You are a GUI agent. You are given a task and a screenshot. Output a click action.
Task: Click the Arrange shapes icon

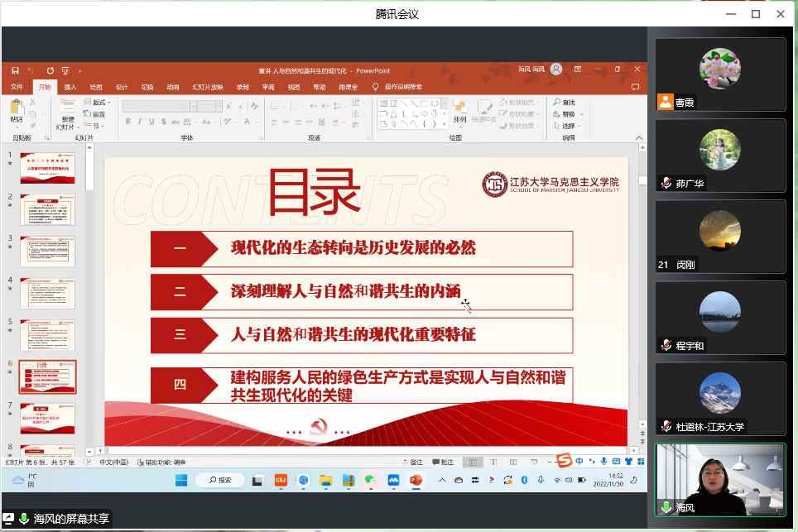click(x=459, y=110)
